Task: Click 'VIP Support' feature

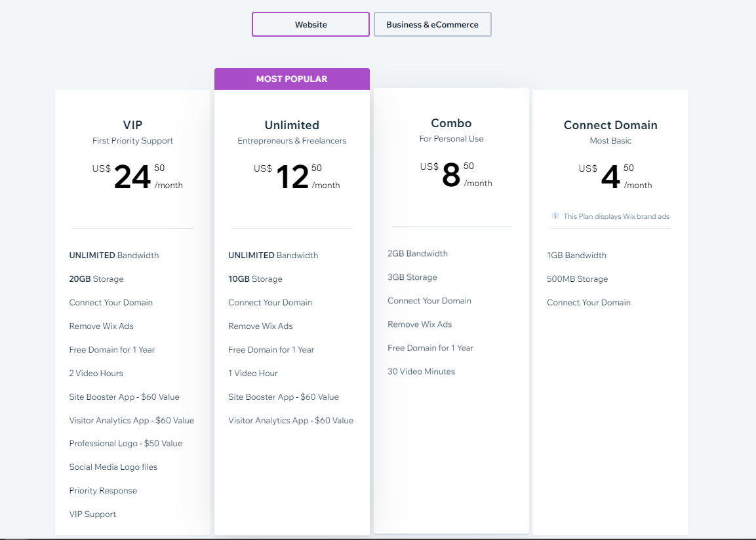Action: (92, 514)
